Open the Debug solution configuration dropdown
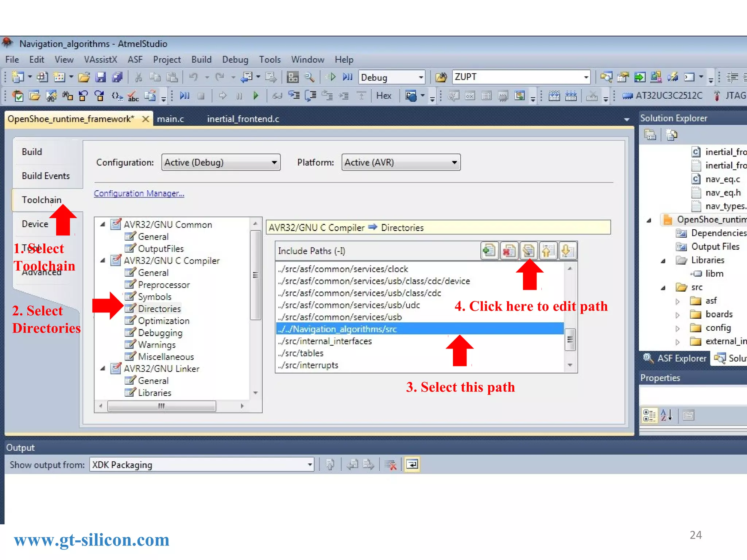The height and width of the screenshot is (560, 747). [392, 77]
